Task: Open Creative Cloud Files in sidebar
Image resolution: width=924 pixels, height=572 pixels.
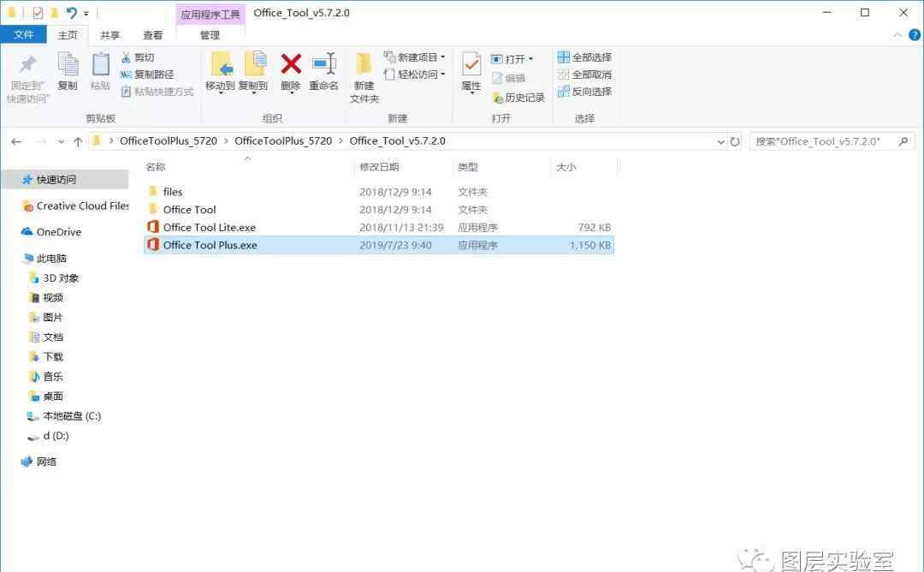Action: [74, 206]
